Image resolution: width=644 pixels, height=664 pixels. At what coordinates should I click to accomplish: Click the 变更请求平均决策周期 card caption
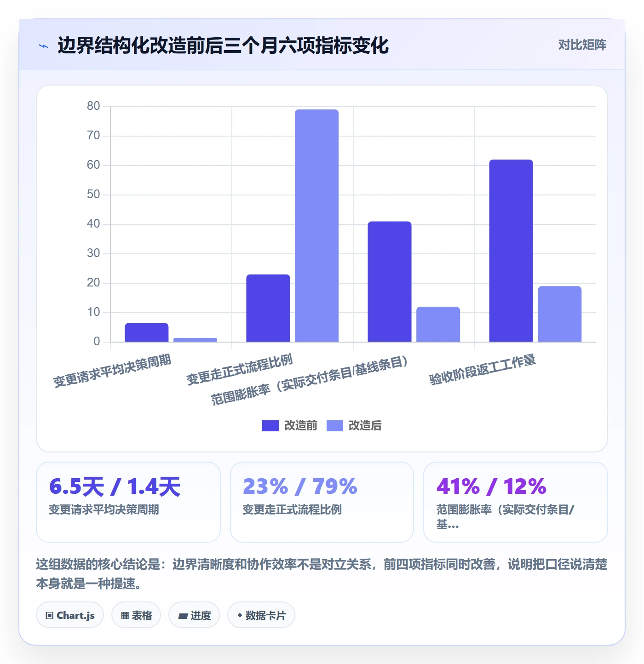(104, 509)
